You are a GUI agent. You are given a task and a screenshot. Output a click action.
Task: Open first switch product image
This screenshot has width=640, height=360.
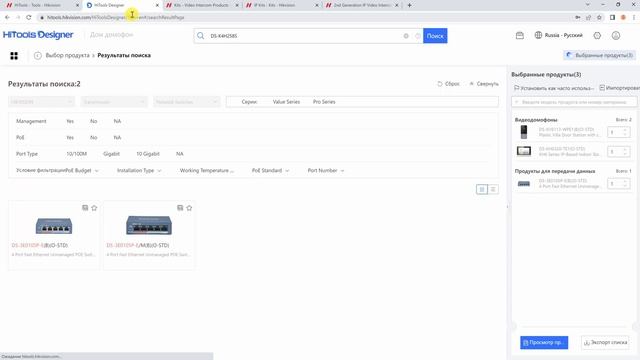54,226
